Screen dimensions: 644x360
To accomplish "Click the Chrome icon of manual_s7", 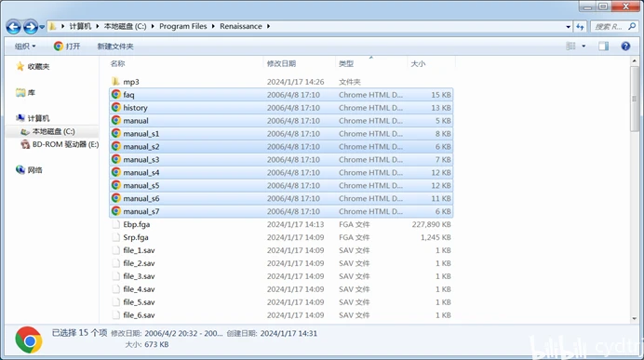I will (115, 211).
